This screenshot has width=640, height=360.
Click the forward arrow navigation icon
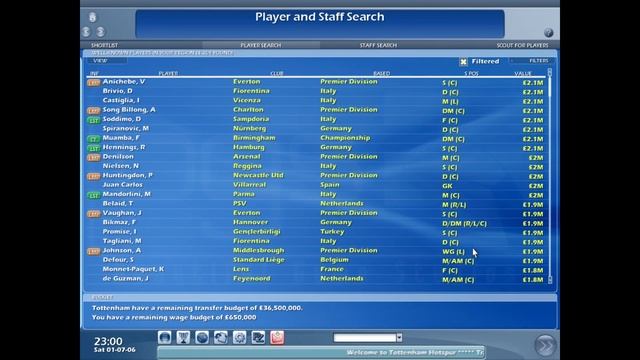tap(100, 32)
